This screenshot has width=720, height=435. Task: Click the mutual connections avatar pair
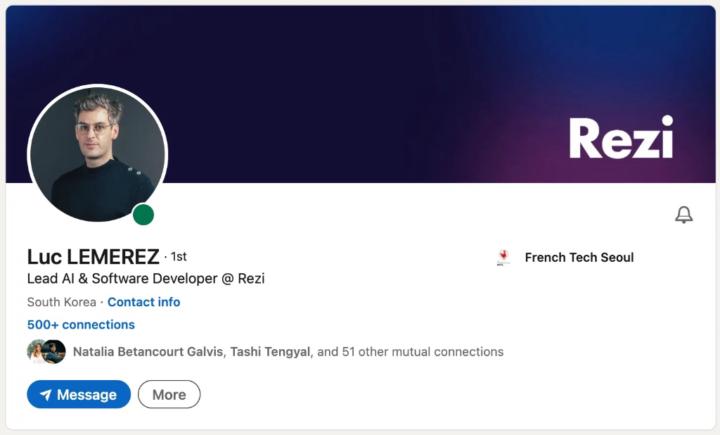[47, 352]
